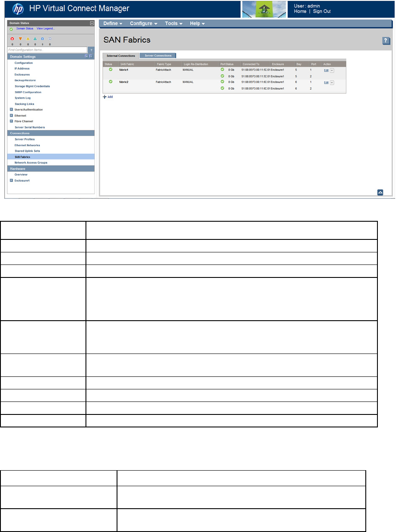396x532 pixels.
Task: Add a new SAN fabric
Action: pos(108,97)
